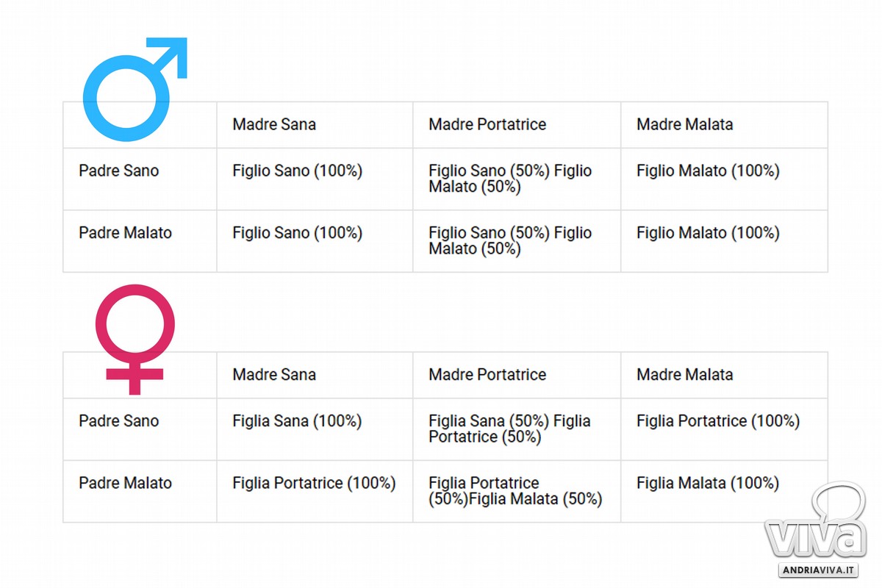The width and height of the screenshot is (882, 588).
Task: Select Madre Malata header in the female table
Action: coord(685,374)
